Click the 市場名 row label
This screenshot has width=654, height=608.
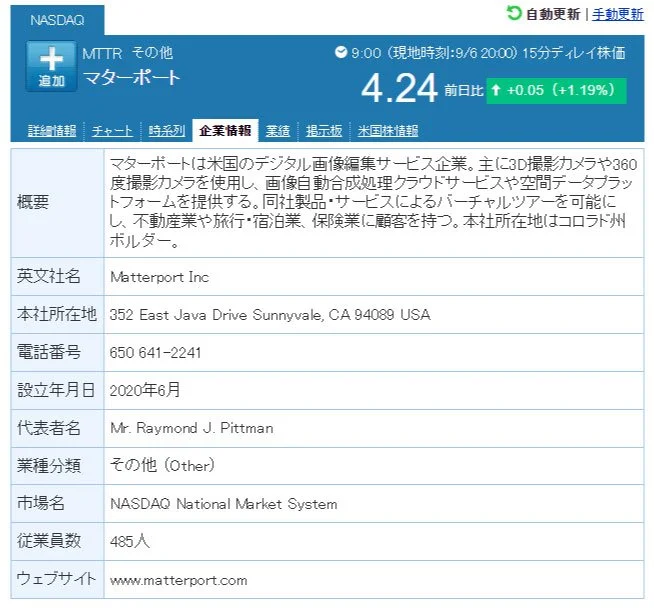click(40, 503)
